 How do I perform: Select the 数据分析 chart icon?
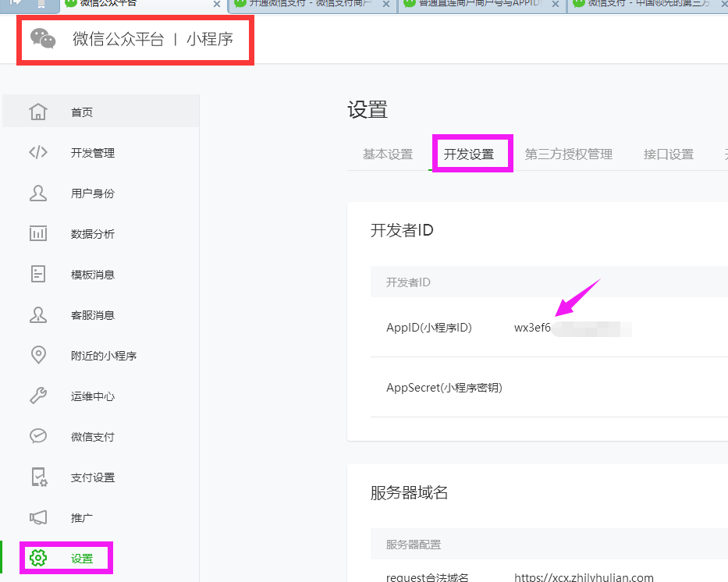(x=38, y=233)
